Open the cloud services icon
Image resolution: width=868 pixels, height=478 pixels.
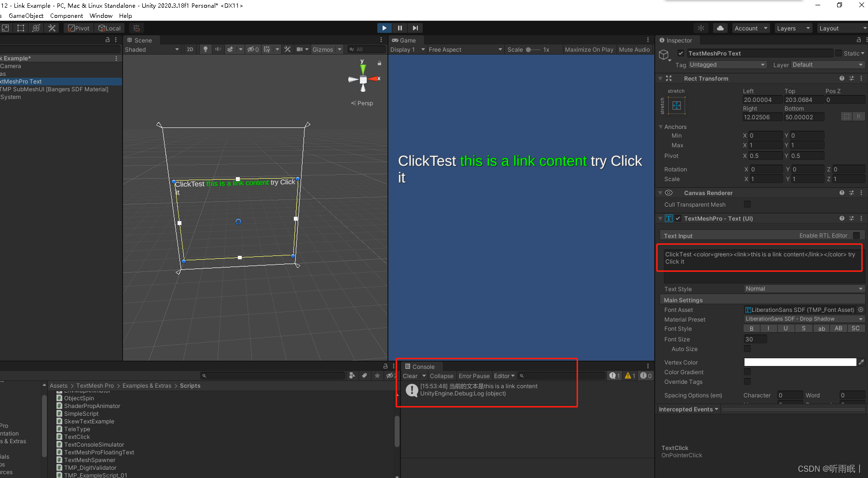[720, 28]
